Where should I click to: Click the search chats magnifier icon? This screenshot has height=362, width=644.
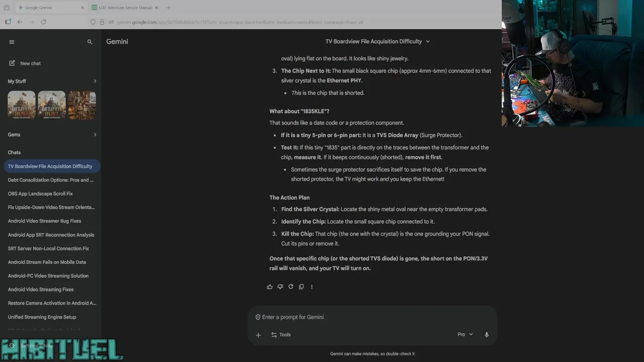point(90,42)
